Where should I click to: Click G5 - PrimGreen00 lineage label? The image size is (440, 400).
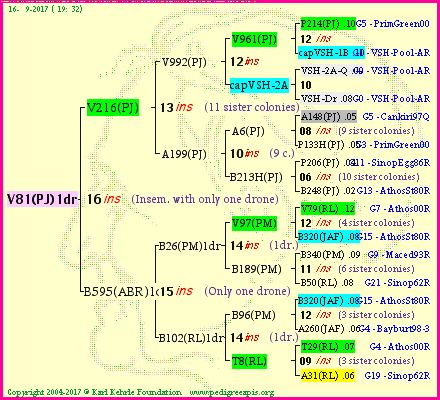[x=393, y=24]
